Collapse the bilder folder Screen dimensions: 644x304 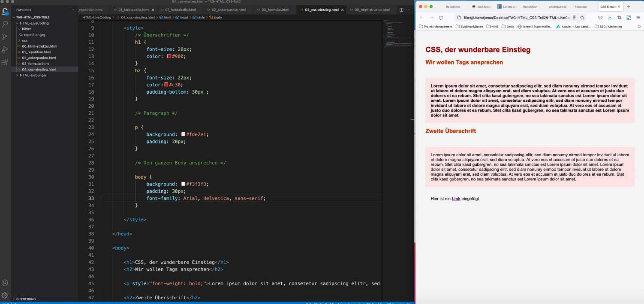(26, 29)
